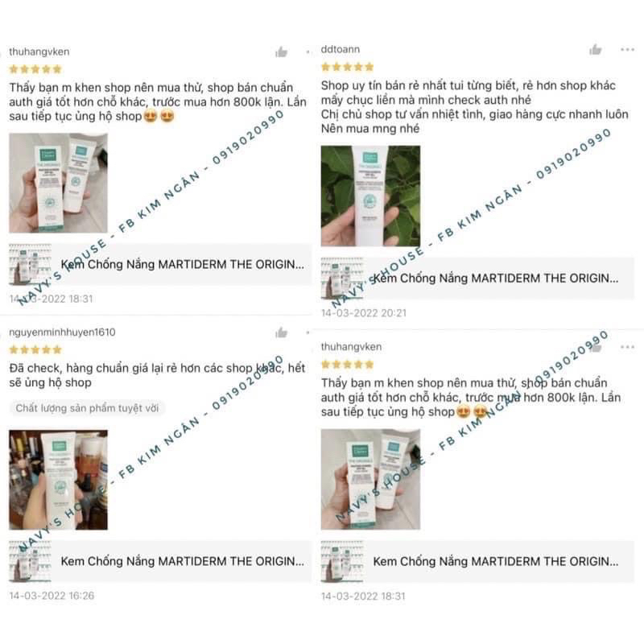Enlarge bottom-right thuhangvken review photo
The image size is (644, 644).
point(370,479)
